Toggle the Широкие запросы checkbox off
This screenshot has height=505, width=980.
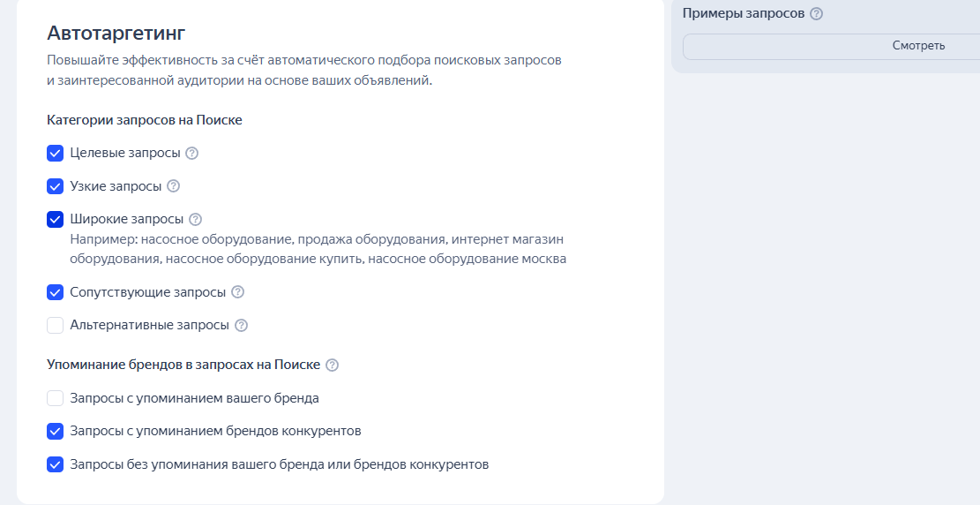click(x=56, y=219)
